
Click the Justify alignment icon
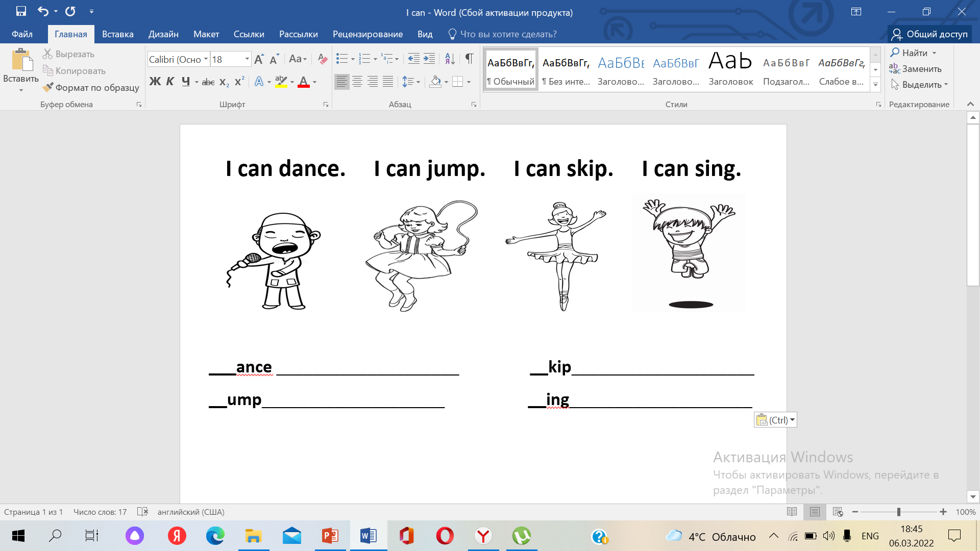tap(388, 82)
